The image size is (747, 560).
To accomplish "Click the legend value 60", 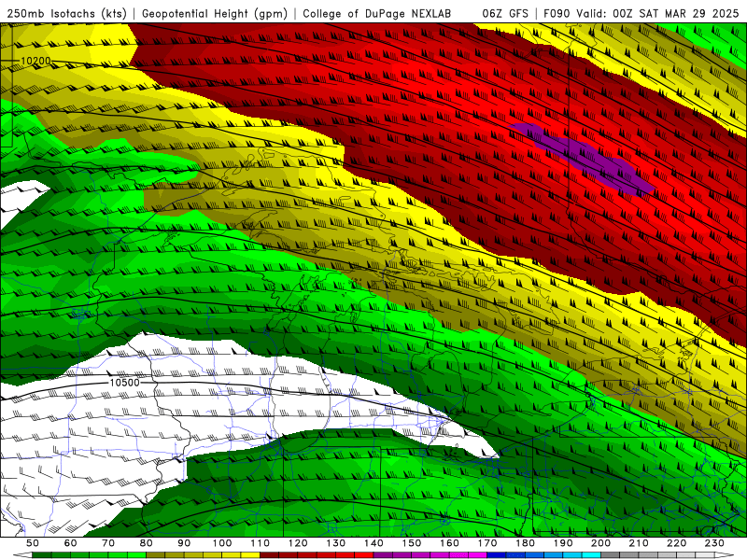I will coord(71,543).
